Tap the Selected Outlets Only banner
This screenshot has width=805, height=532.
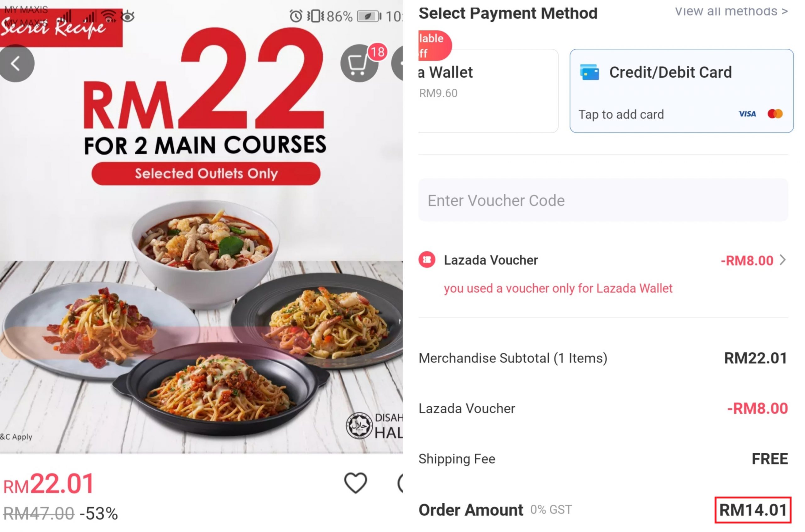click(206, 174)
